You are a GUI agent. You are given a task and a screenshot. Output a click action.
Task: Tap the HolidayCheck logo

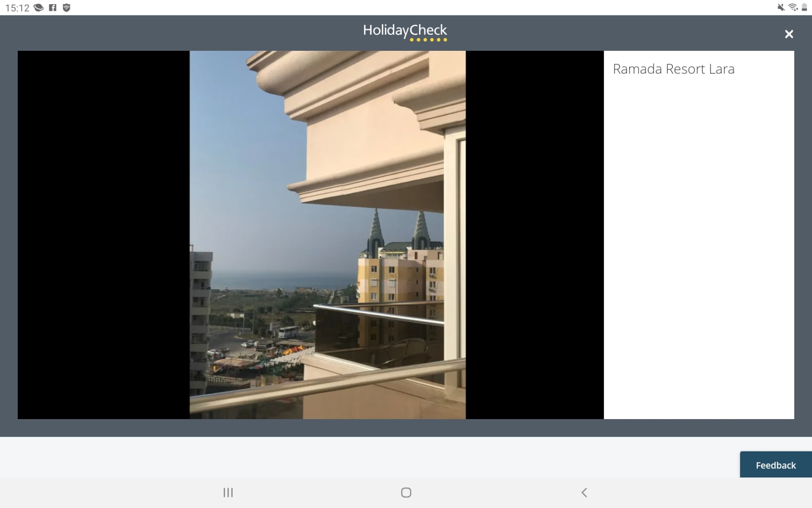(405, 31)
